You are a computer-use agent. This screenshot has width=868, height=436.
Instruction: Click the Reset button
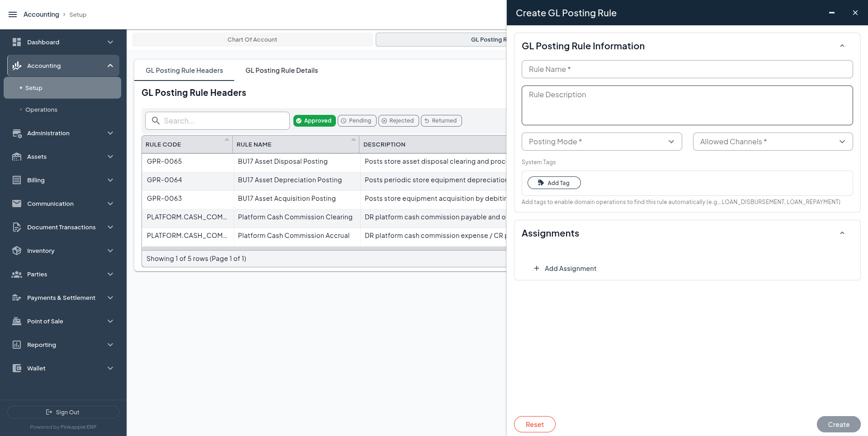[x=534, y=424]
